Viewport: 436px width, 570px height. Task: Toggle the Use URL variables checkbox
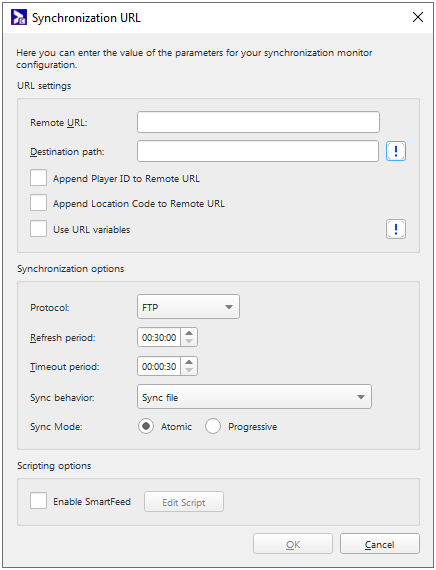(x=38, y=229)
